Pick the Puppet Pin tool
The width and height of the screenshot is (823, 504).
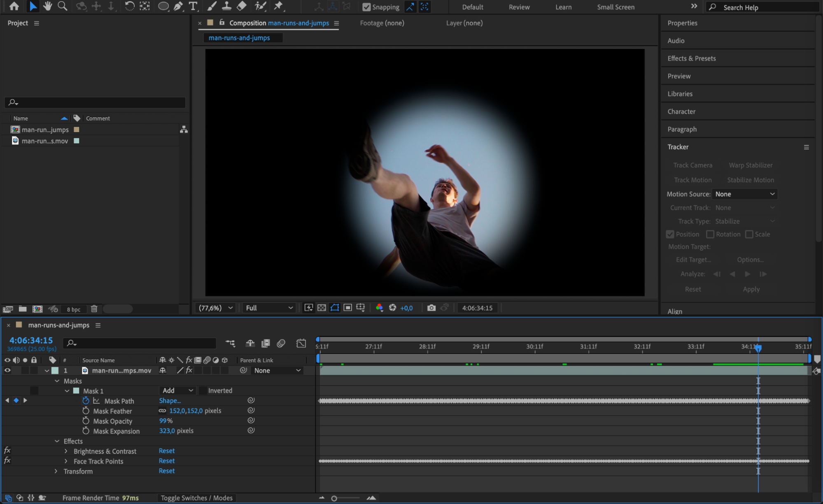[x=278, y=6]
